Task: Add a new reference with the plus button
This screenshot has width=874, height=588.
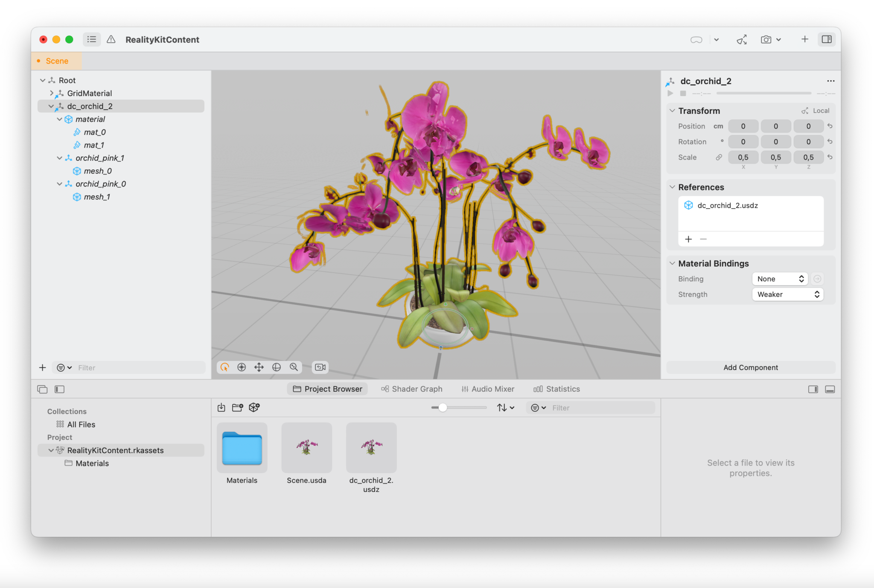Action: click(688, 239)
